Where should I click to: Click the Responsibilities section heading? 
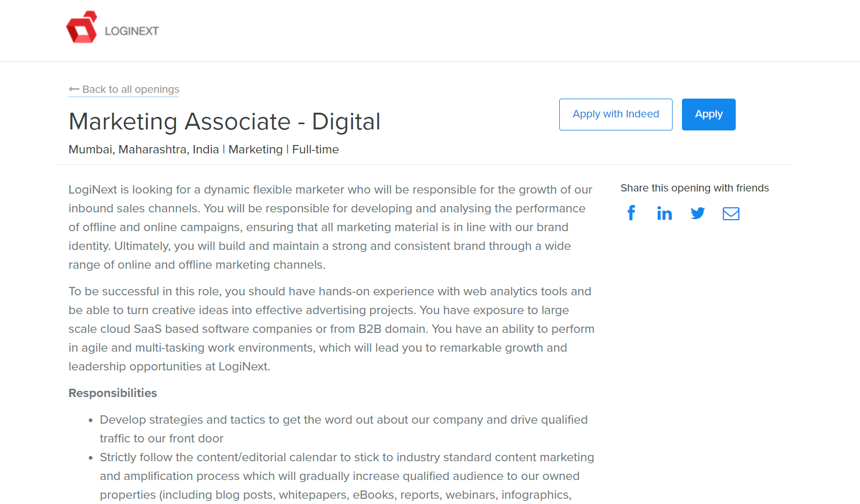point(113,393)
